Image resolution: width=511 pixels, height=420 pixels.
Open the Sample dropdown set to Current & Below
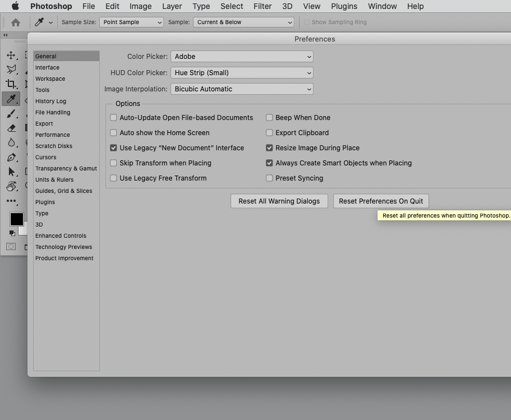point(243,22)
